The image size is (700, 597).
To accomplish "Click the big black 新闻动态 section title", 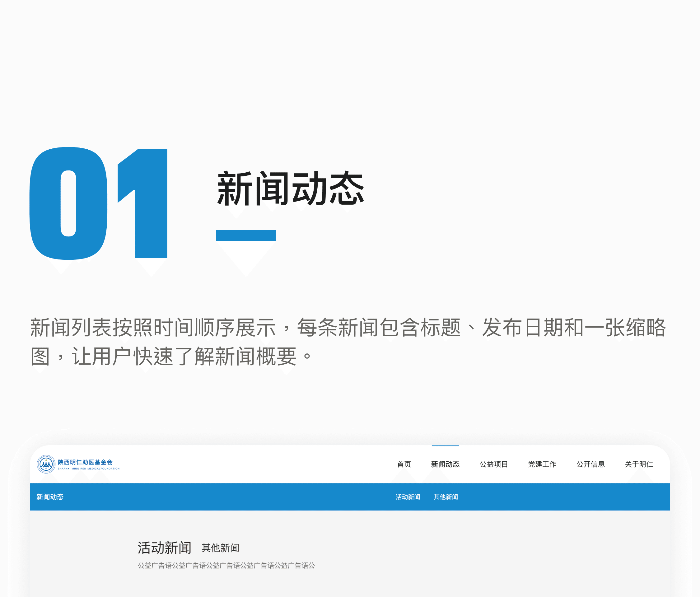I will click(x=290, y=188).
